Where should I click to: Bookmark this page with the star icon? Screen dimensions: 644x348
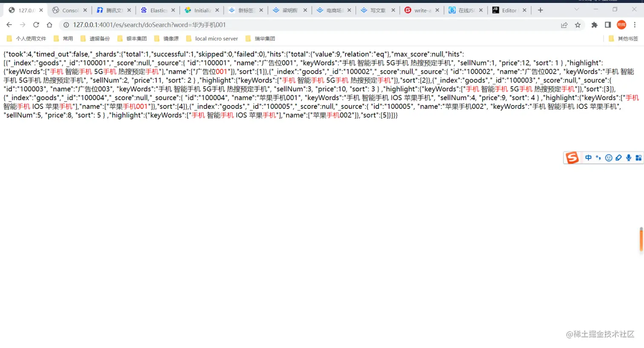pos(578,25)
